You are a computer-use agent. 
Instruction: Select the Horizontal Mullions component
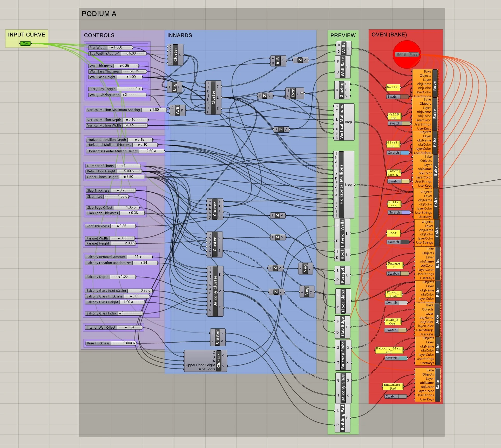coord(343,185)
